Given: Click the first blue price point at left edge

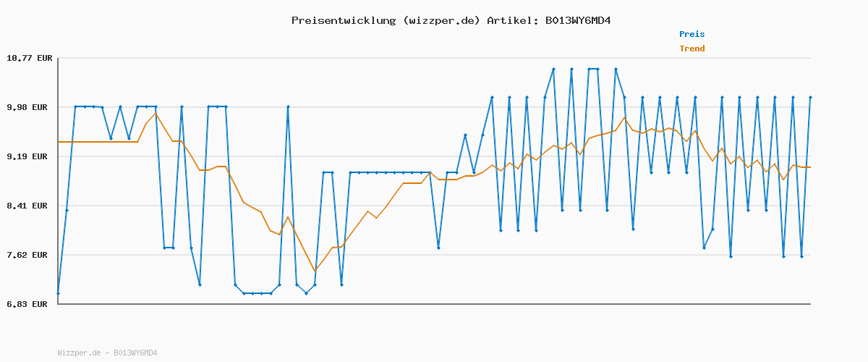Looking at the screenshot, I should coord(58,293).
